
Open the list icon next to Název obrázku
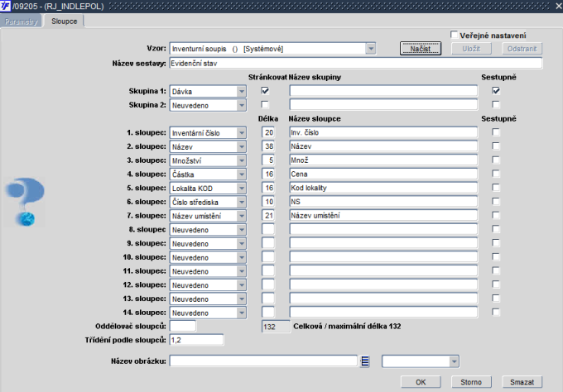[x=365, y=361]
